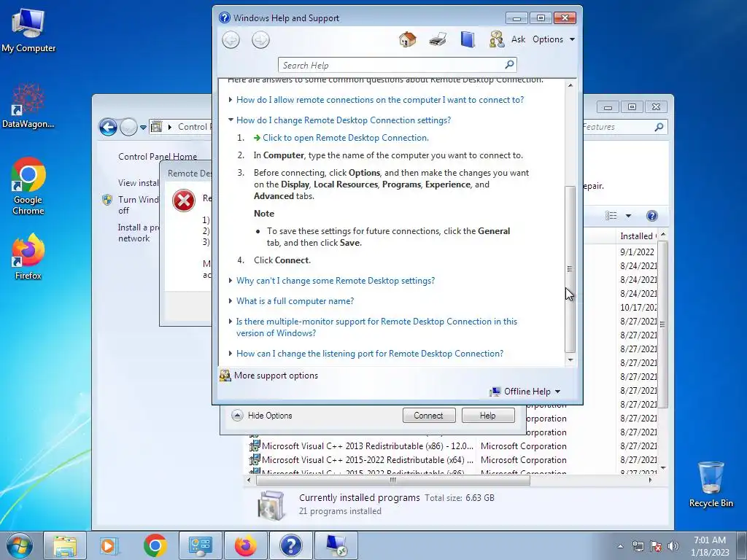Image resolution: width=747 pixels, height=560 pixels.
Task: Click the Connect button
Action: tap(429, 415)
